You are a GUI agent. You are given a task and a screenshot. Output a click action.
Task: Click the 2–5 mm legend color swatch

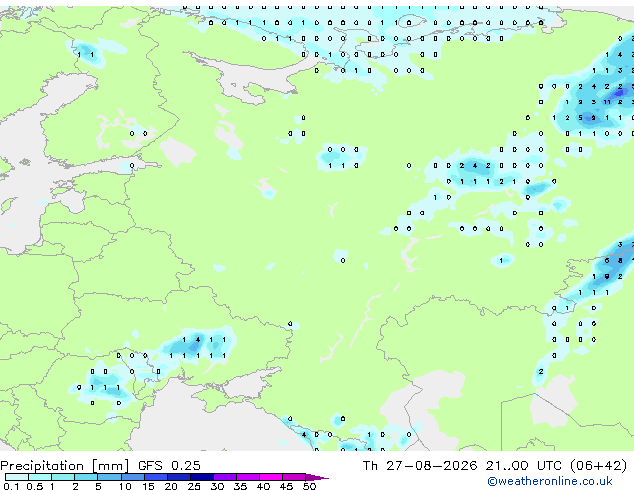pos(86,477)
